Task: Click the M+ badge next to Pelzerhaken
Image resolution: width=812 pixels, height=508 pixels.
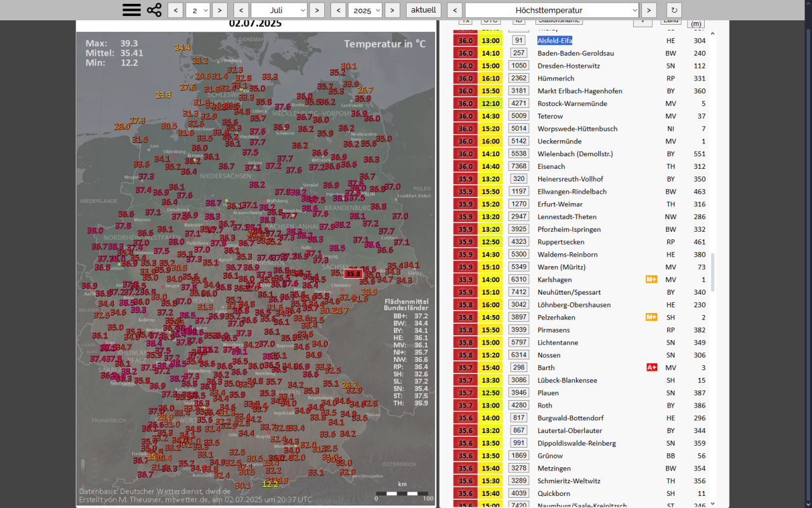Action: pyautogui.click(x=651, y=317)
